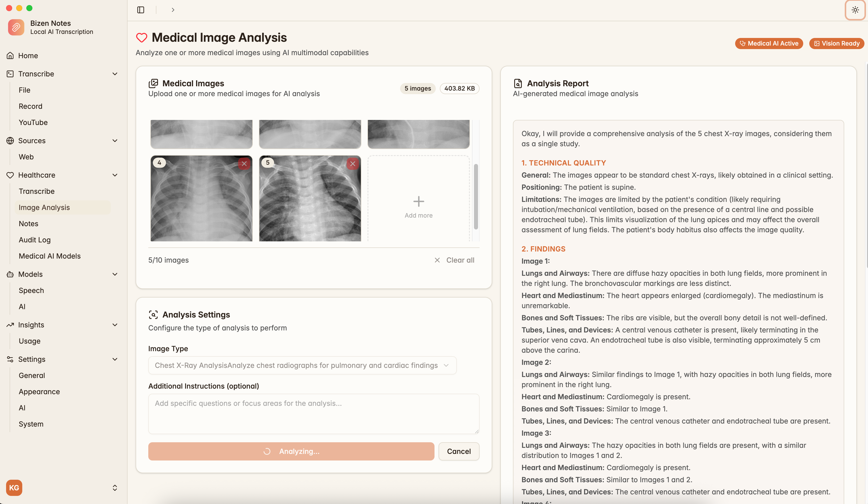This screenshot has width=868, height=504.
Task: Open the Audit Log page
Action: click(x=34, y=240)
